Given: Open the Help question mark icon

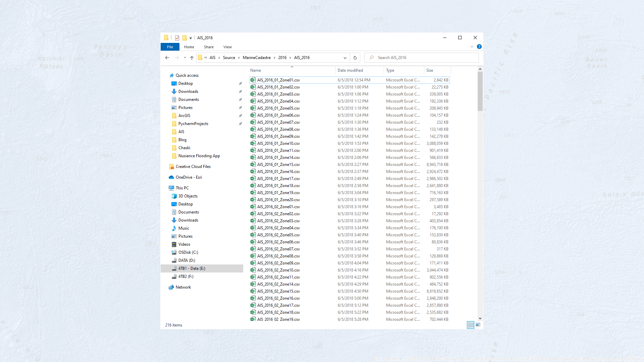Looking at the screenshot, I should point(479,47).
